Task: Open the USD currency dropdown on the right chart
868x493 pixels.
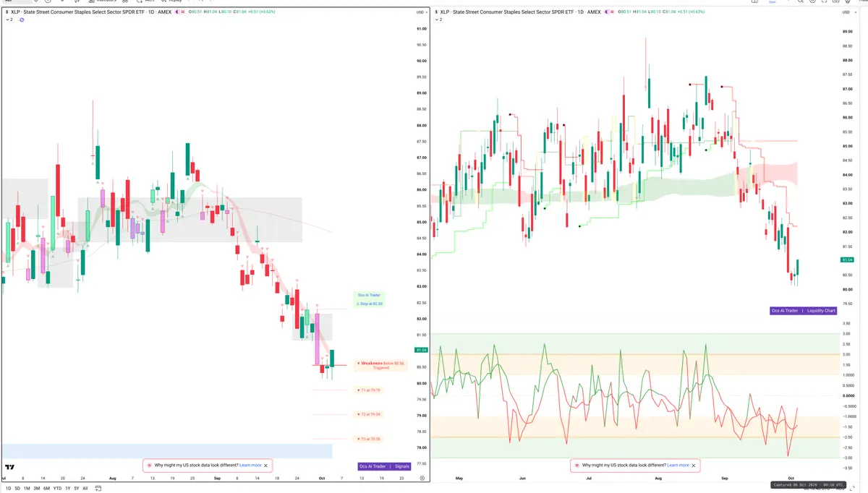Action: tap(848, 12)
